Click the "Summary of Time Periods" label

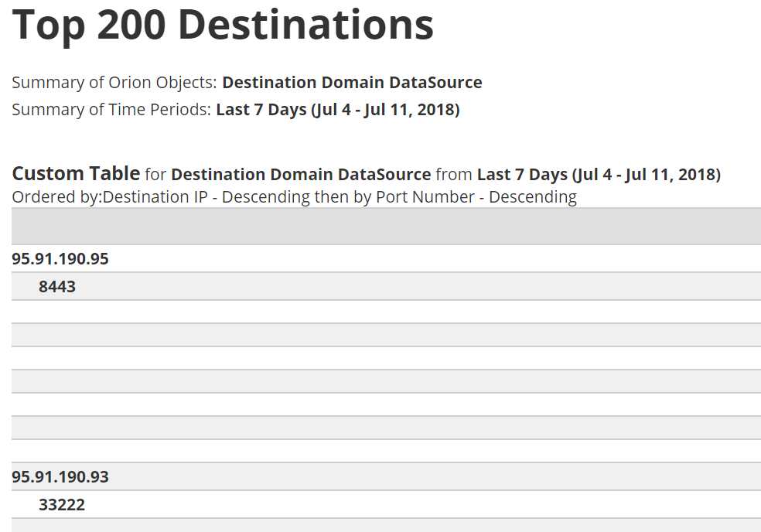[111, 110]
